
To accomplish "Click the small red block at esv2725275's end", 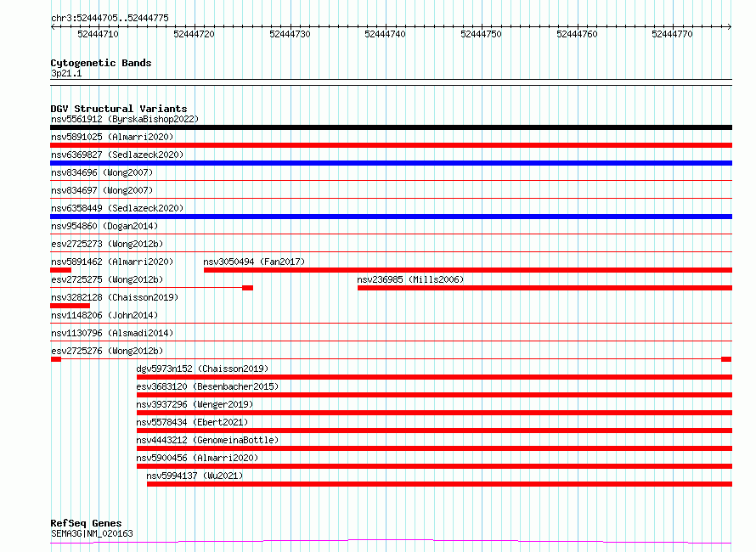I will tap(247, 288).
